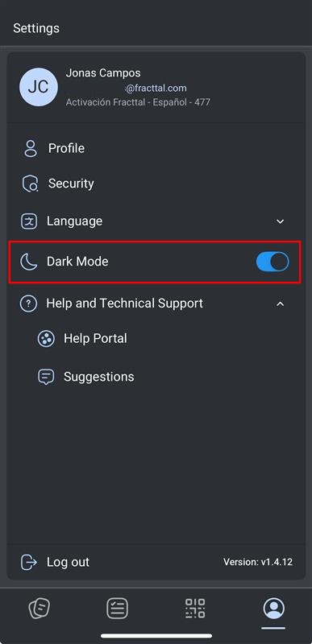Image resolution: width=312 pixels, height=644 pixels.
Task: Click the Suggestions chat bubble icon
Action: point(46,377)
